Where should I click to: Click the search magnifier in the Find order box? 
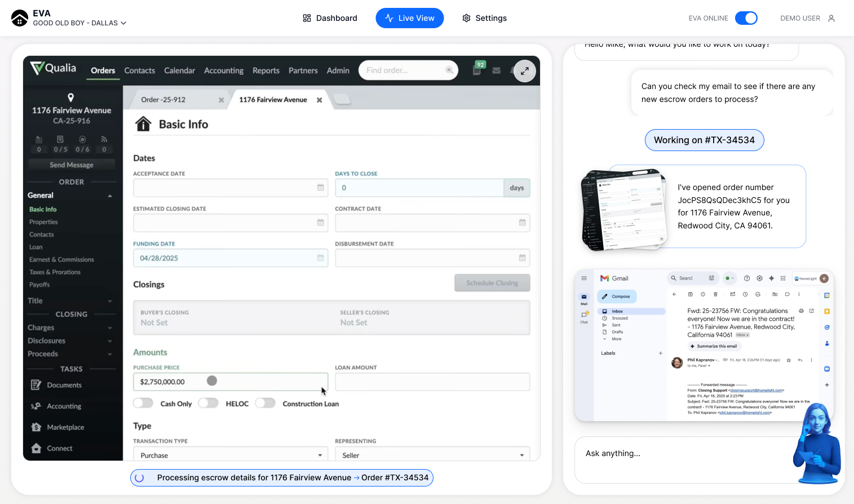[x=449, y=70]
